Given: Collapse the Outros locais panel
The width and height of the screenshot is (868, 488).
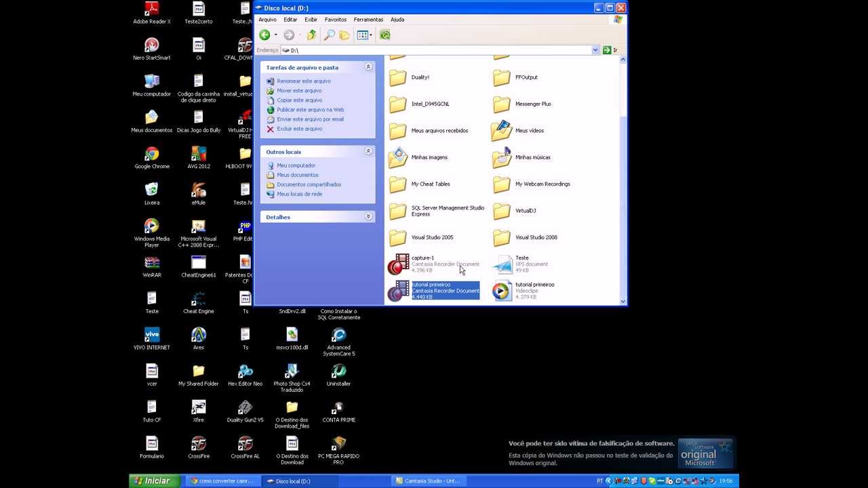Looking at the screenshot, I should [x=368, y=151].
